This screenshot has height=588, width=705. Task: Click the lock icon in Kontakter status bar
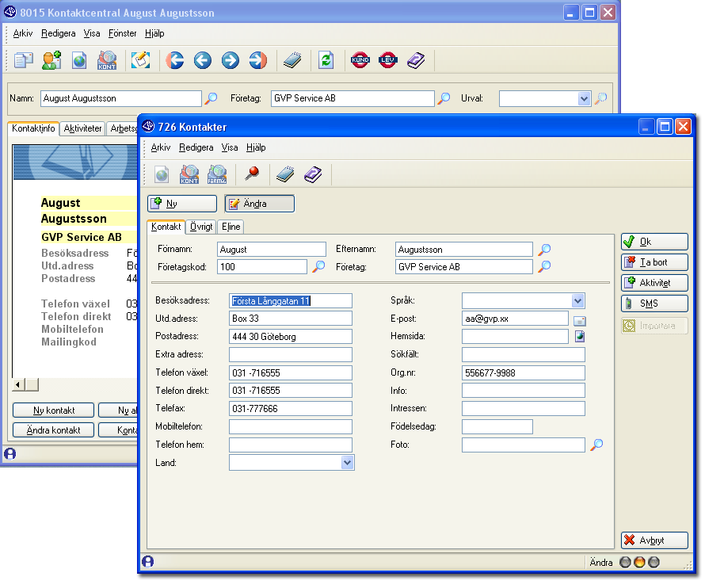click(x=148, y=562)
